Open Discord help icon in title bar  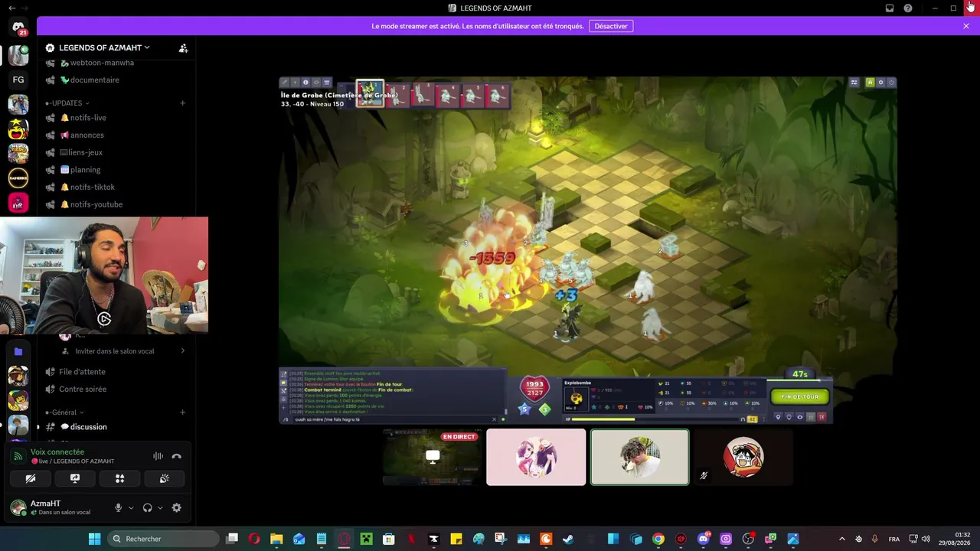coord(908,8)
